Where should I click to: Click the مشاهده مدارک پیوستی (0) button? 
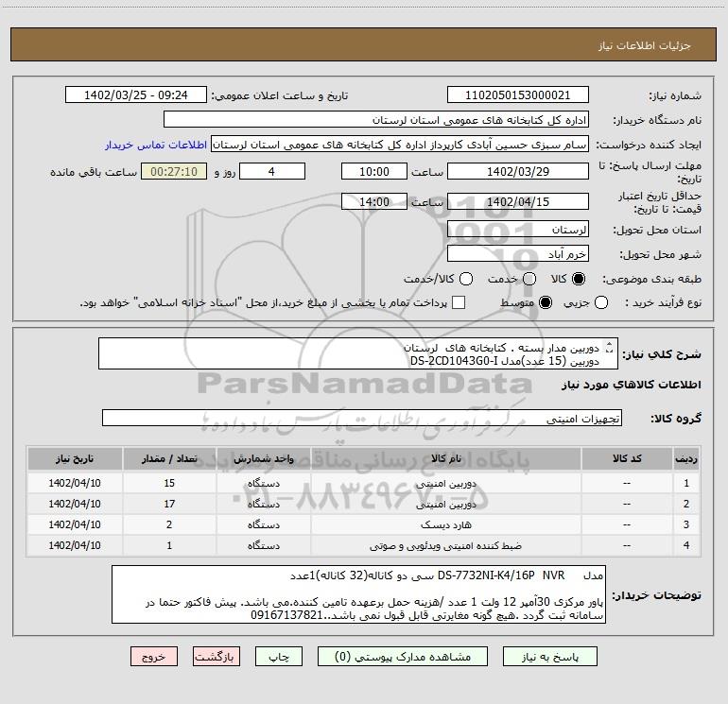pyautogui.click(x=403, y=657)
